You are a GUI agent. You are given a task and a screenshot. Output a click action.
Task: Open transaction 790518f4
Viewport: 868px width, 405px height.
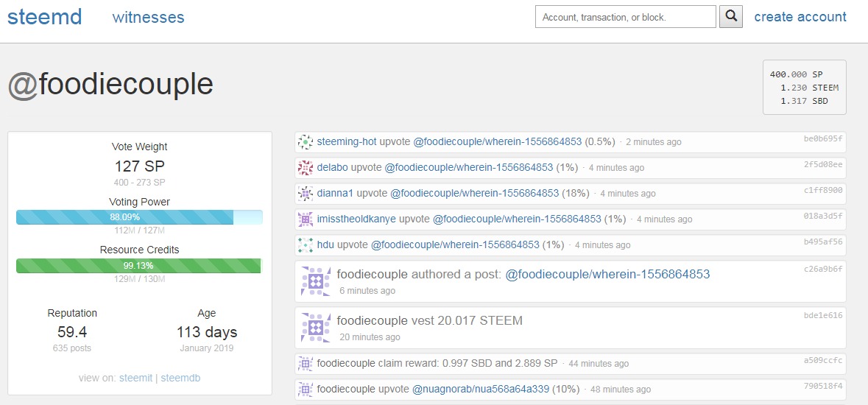click(x=823, y=386)
